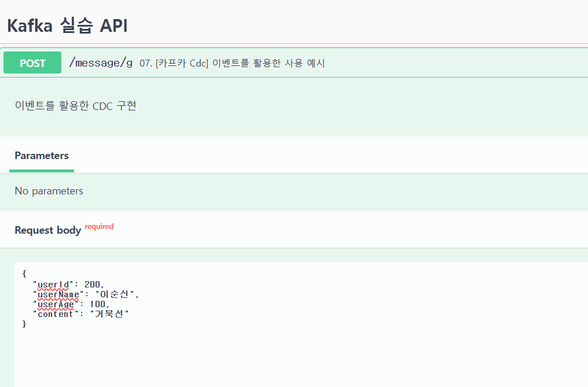The height and width of the screenshot is (387, 588).
Task: Click the red 'required' label
Action: click(99, 227)
